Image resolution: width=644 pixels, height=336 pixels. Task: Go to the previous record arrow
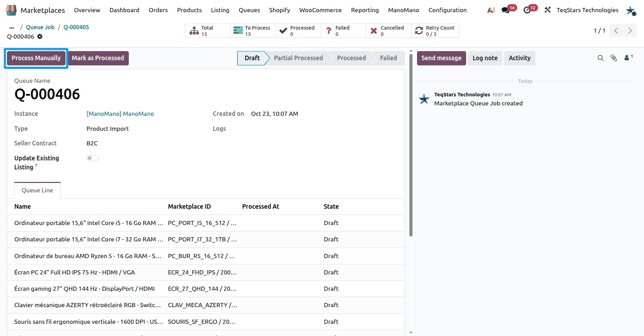click(x=616, y=31)
